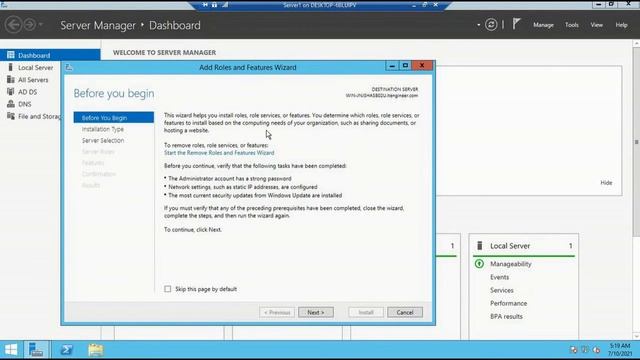Click the All Servers sidebar icon
The image size is (640, 360).
[x=11, y=79]
